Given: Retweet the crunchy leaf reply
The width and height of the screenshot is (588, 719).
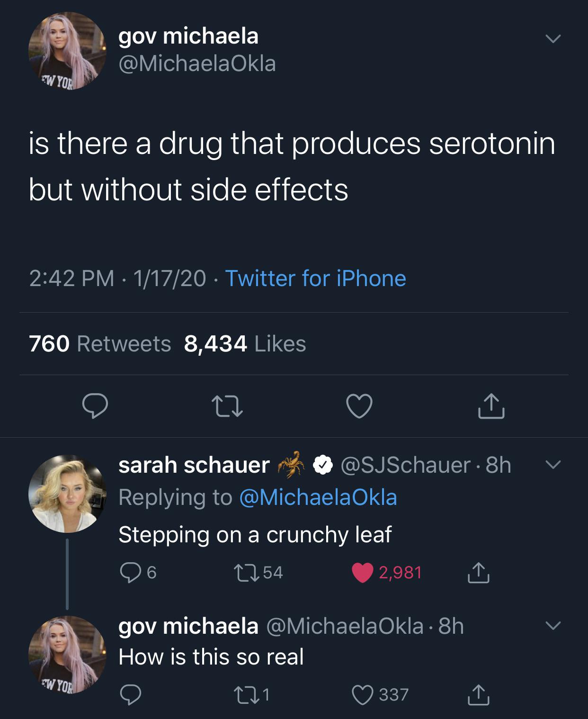Looking at the screenshot, I should [247, 573].
